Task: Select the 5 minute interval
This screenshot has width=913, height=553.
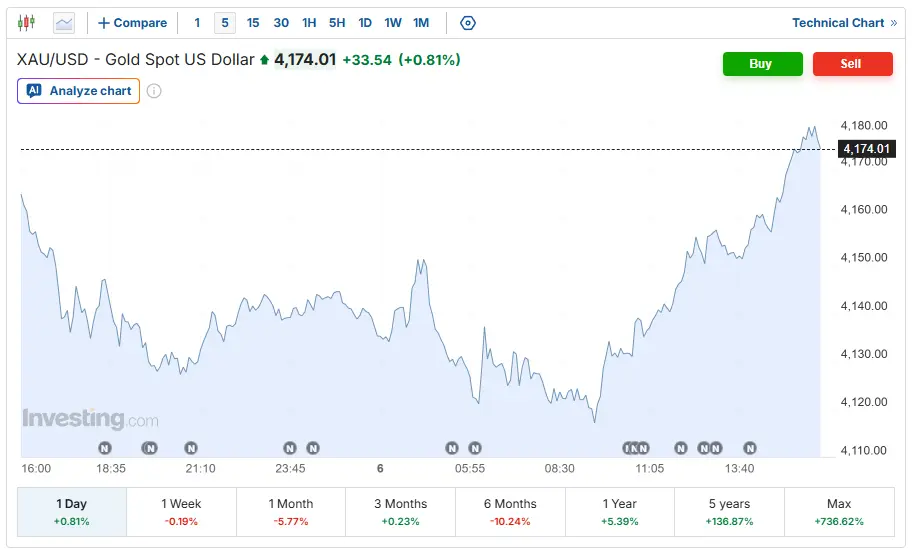Action: [225, 23]
